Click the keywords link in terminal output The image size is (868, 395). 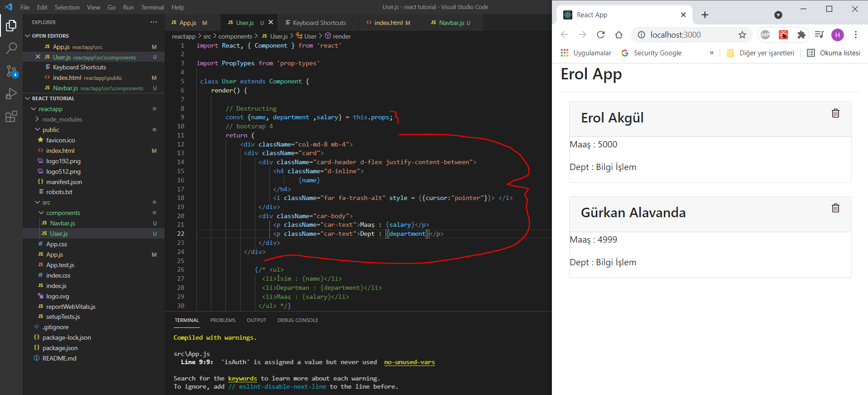242,378
